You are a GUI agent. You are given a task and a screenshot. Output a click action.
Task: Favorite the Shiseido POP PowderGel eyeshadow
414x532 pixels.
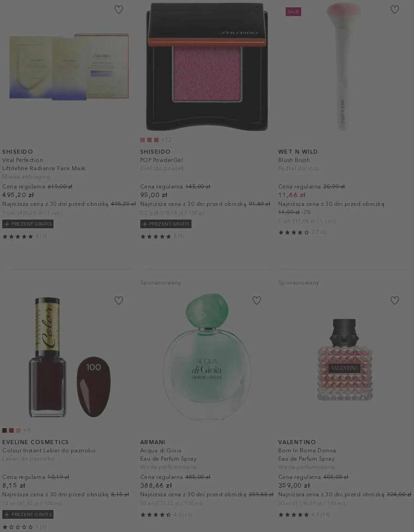(257, 10)
